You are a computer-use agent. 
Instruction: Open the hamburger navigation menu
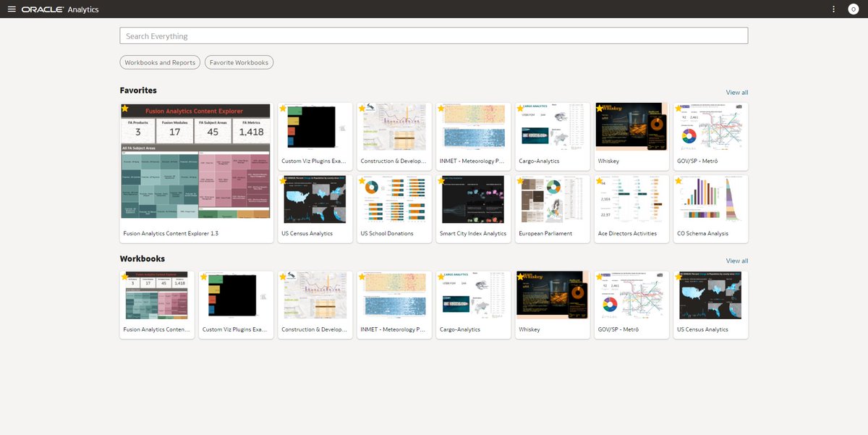(11, 9)
